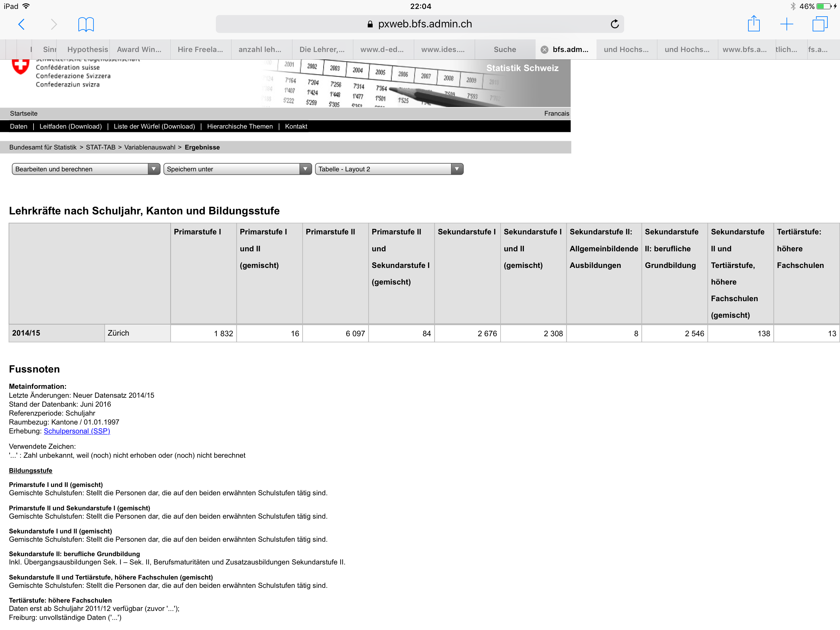
Task: Reload the page with refresh icon
Action: coord(614,24)
